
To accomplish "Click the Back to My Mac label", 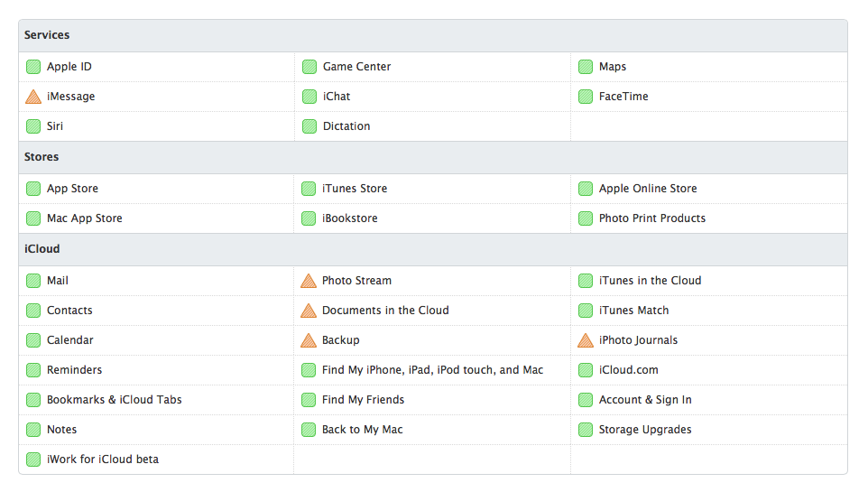I will click(363, 430).
